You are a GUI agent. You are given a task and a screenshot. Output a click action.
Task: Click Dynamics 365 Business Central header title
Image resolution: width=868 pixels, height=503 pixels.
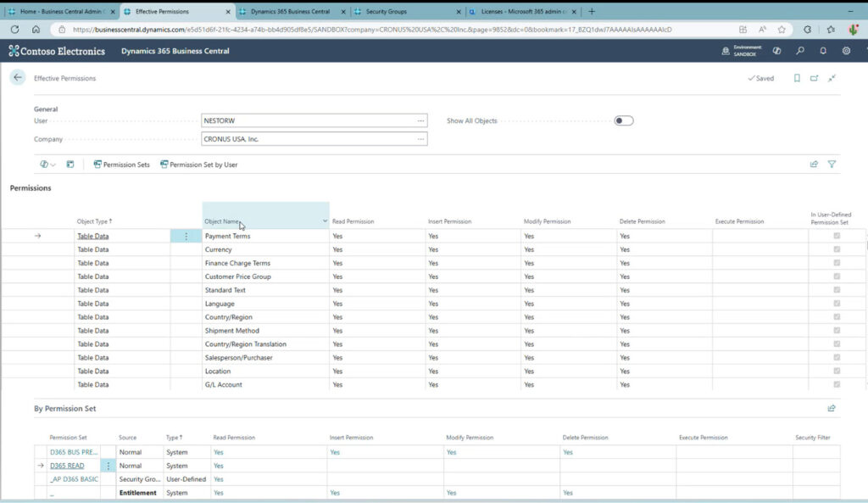[175, 51]
